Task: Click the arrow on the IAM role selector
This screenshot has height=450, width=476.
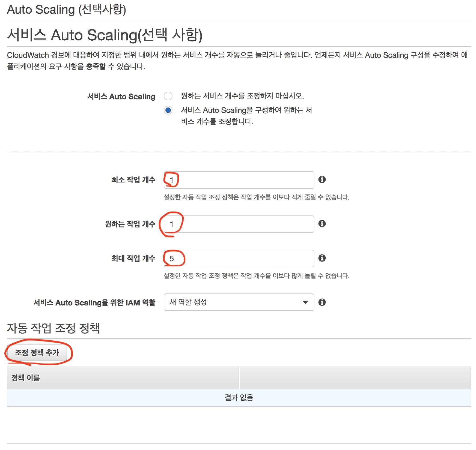Action: [306, 302]
